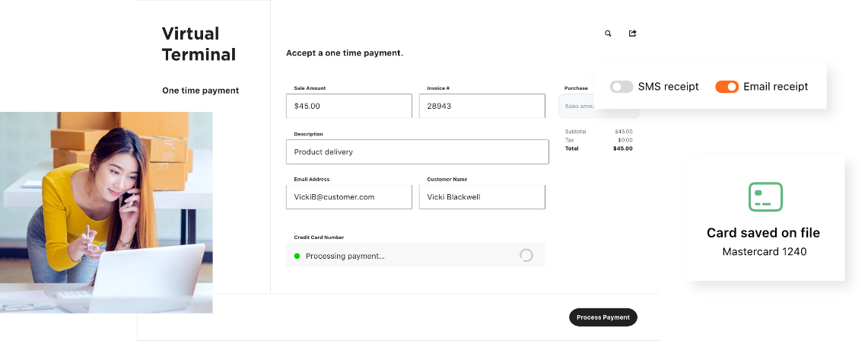Click the search magnifier icon
Image resolution: width=868 pixels, height=341 pixels.
(608, 33)
